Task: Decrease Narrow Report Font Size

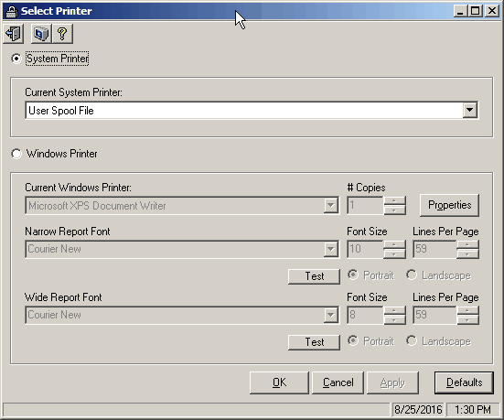Action: coord(395,253)
